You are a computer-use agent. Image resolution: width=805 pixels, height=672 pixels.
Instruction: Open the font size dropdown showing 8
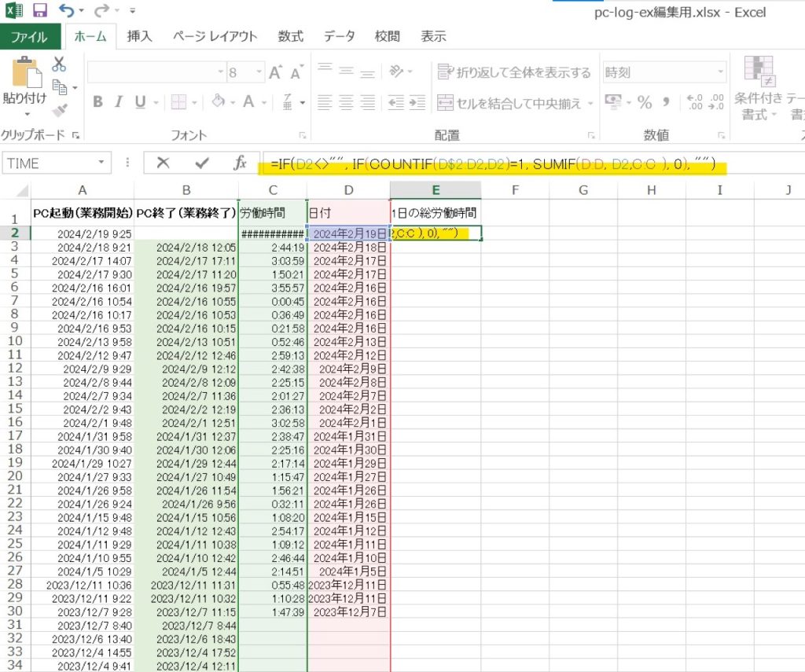coord(259,72)
